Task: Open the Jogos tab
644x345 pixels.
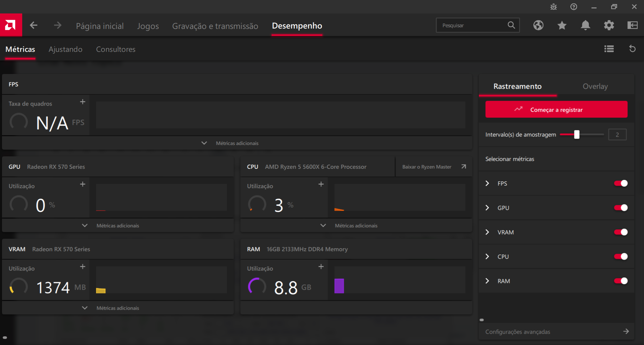Action: (148, 26)
